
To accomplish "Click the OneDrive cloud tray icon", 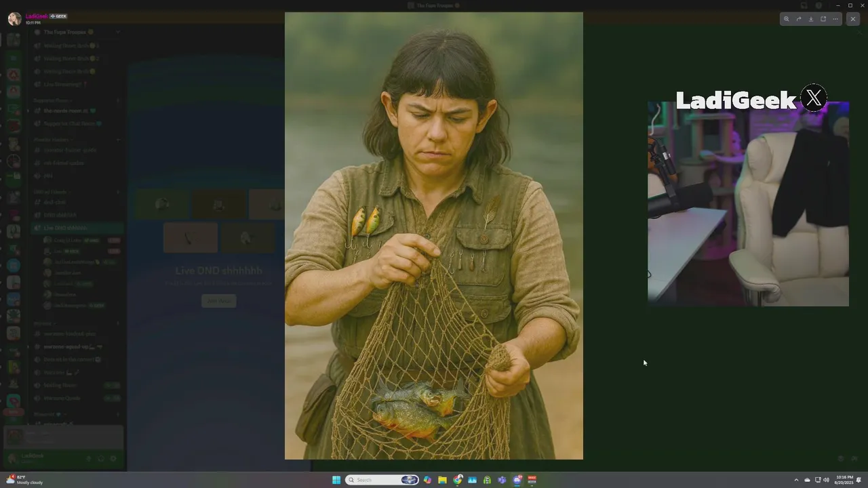I will click(807, 480).
